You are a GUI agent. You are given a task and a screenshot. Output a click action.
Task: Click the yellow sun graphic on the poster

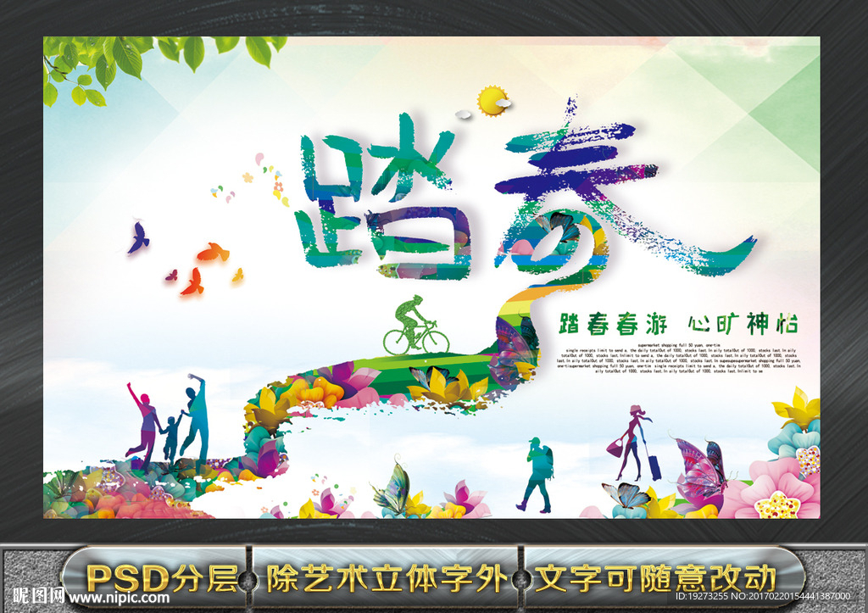[492, 101]
